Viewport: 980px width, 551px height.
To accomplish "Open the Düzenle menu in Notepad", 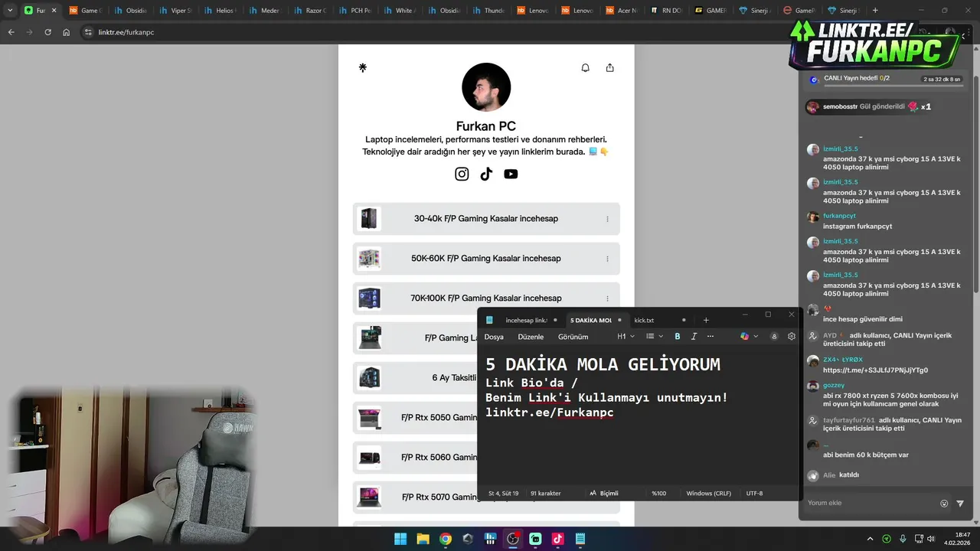I will click(531, 337).
